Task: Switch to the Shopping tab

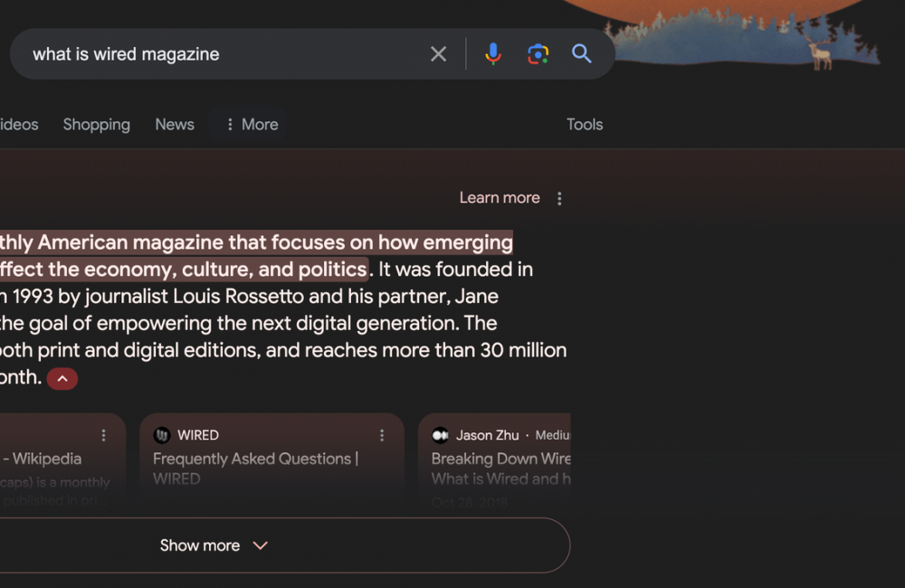Action: click(x=96, y=125)
